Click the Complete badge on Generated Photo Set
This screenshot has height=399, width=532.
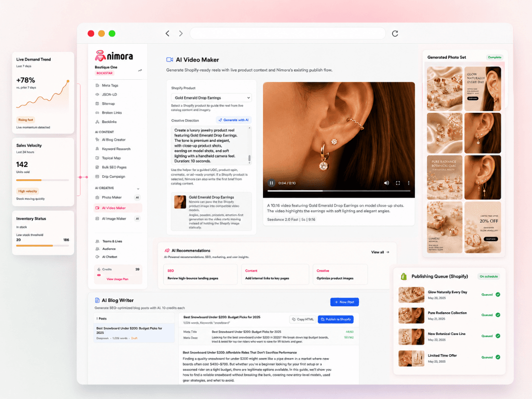point(495,57)
